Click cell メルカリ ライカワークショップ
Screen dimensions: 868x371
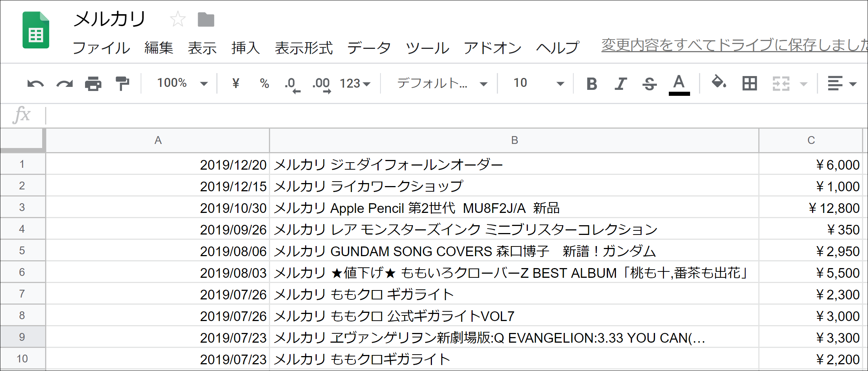(514, 186)
